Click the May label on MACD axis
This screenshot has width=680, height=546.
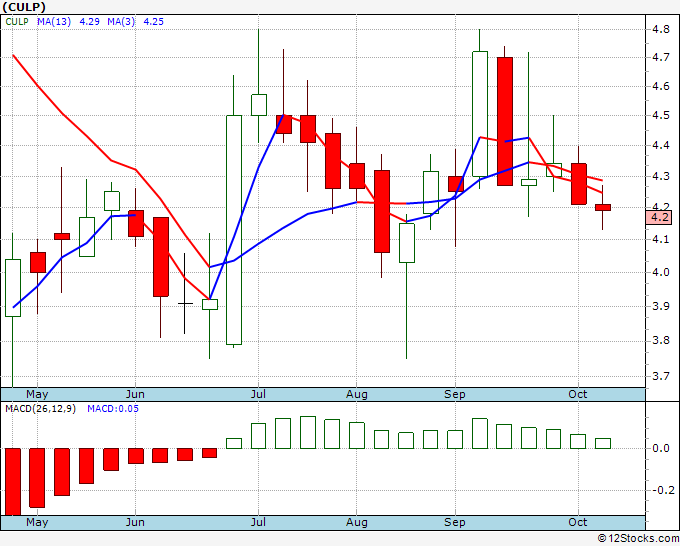point(37,522)
